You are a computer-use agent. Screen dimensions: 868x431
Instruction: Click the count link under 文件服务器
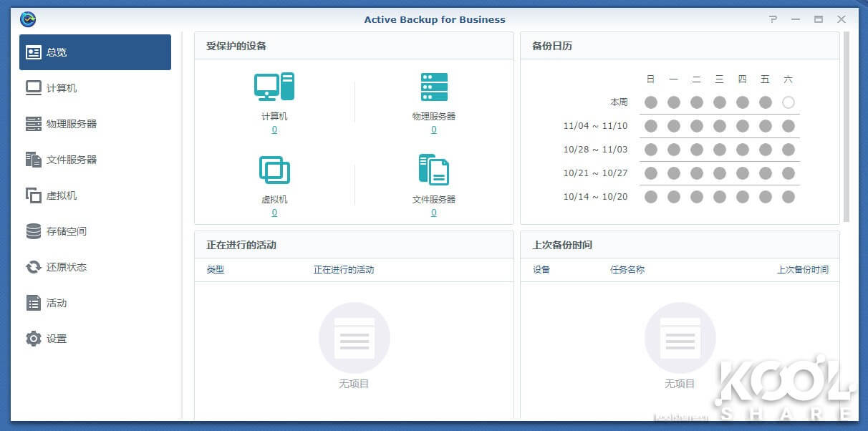point(434,213)
